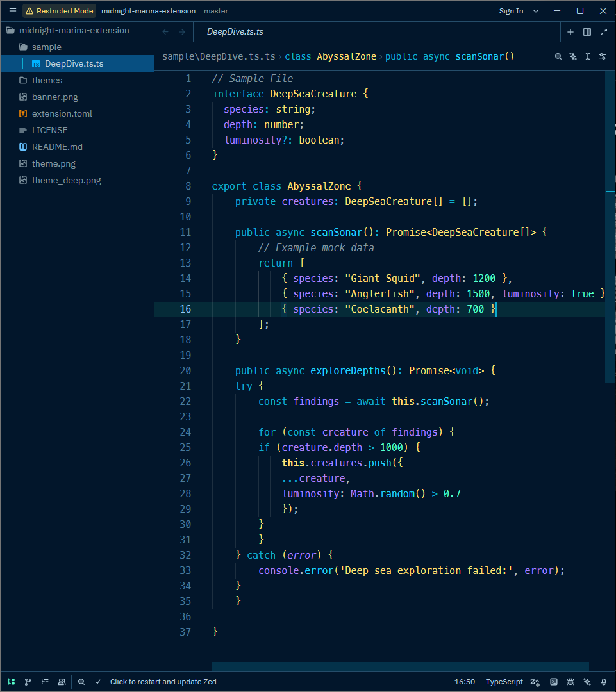
Task: Click the diagnostics checkmark icon
Action: click(x=98, y=682)
